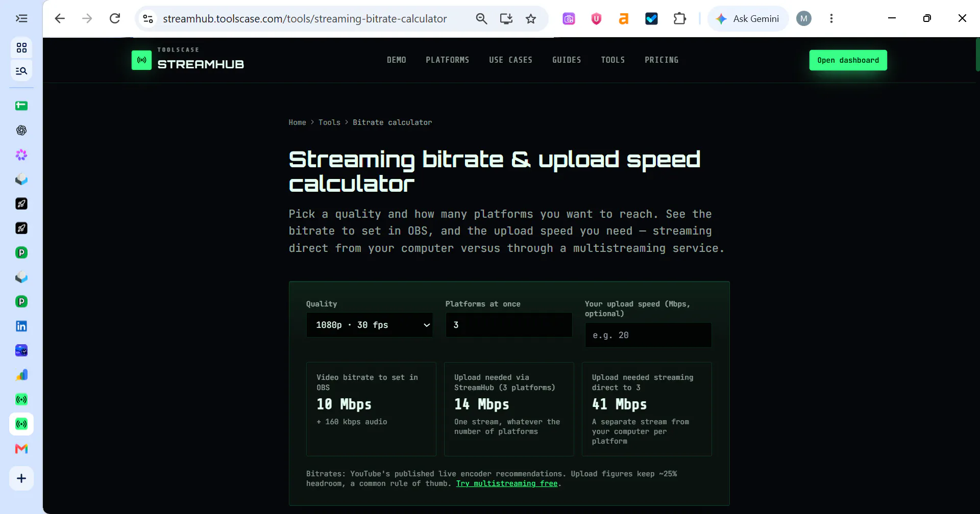The height and width of the screenshot is (514, 980).
Task: Open the Demo nav item
Action: pos(397,60)
